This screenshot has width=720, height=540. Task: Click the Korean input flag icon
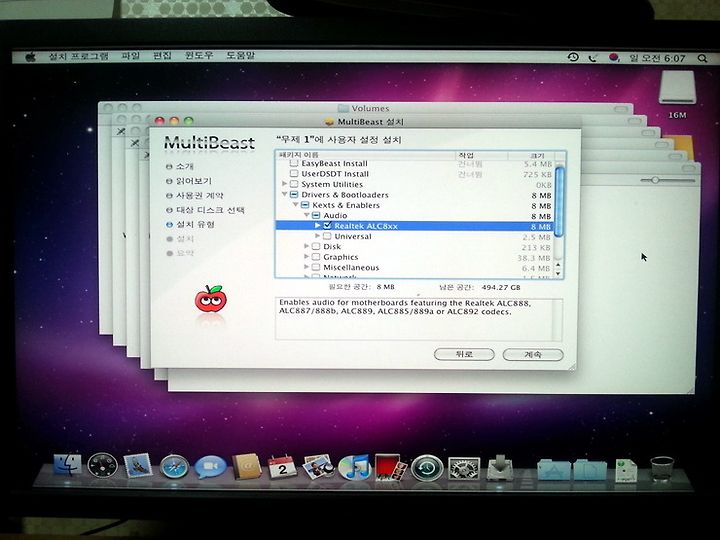click(613, 57)
